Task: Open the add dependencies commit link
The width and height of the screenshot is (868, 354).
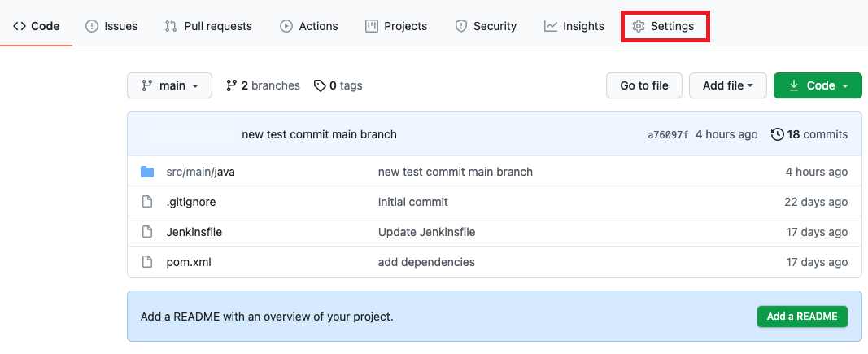Action: pyautogui.click(x=426, y=261)
